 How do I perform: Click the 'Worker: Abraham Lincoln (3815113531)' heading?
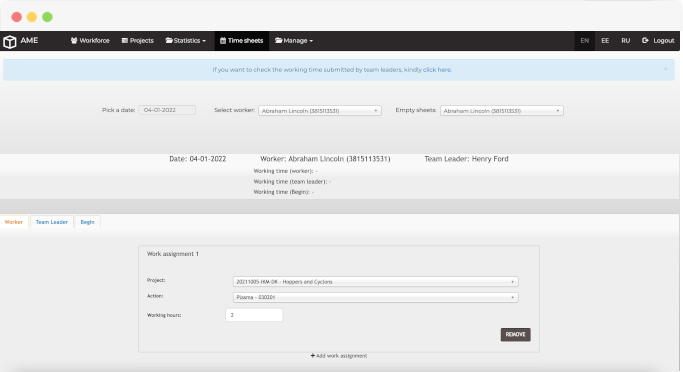(325, 159)
